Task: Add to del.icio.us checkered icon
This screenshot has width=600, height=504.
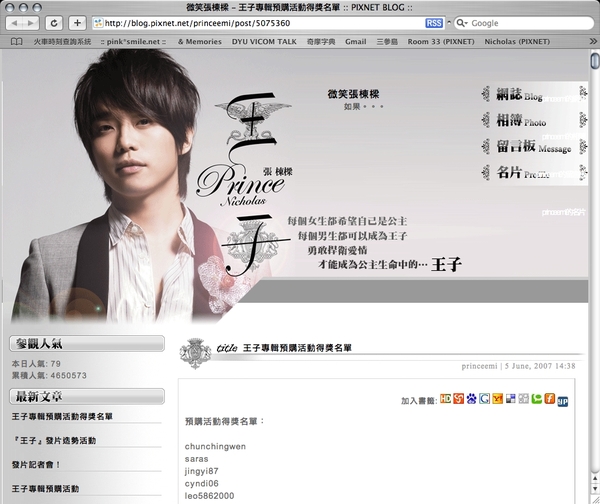Action: coord(510,399)
